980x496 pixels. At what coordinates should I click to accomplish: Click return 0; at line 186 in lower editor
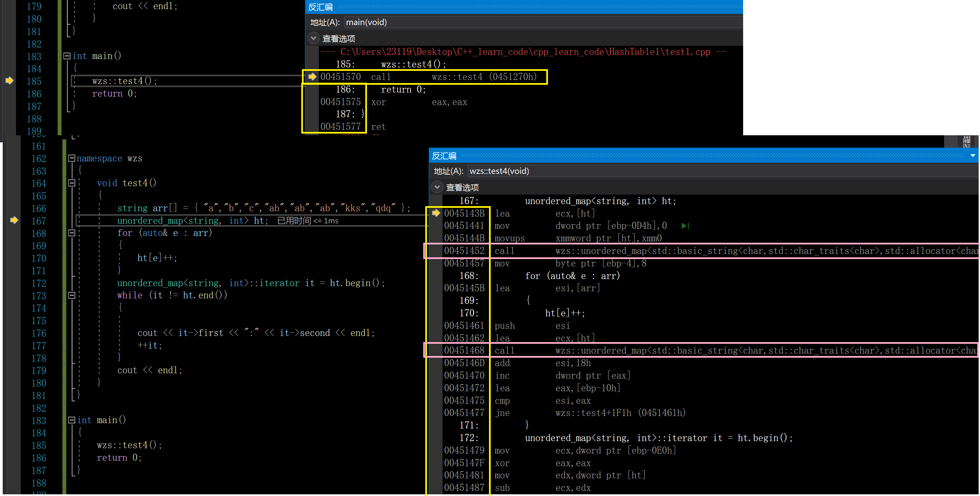tap(119, 458)
